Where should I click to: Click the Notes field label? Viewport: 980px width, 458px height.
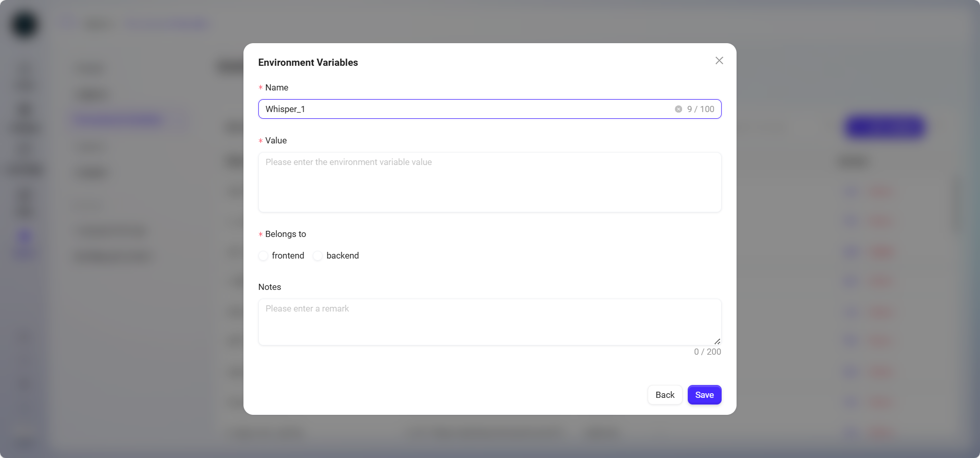pyautogui.click(x=270, y=287)
